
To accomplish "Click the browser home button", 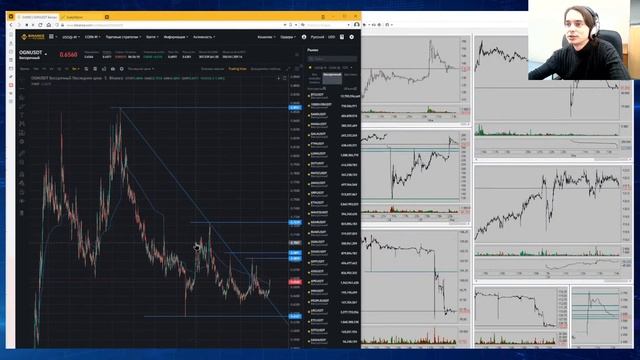I will [x=49, y=25].
